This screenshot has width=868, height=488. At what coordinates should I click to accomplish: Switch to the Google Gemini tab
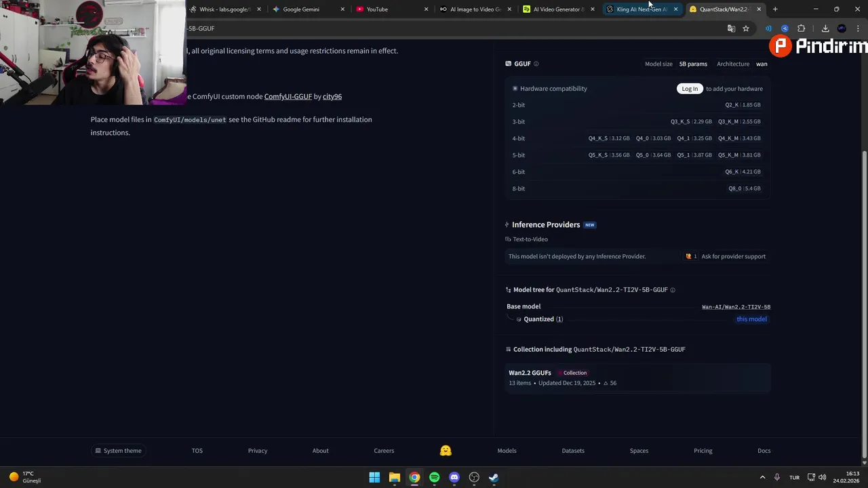[x=309, y=9]
